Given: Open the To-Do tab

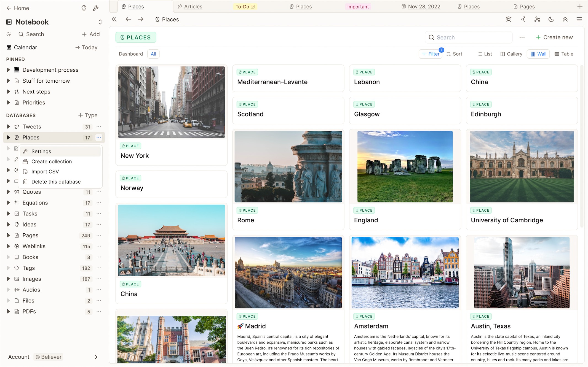Looking at the screenshot, I should 245,7.
